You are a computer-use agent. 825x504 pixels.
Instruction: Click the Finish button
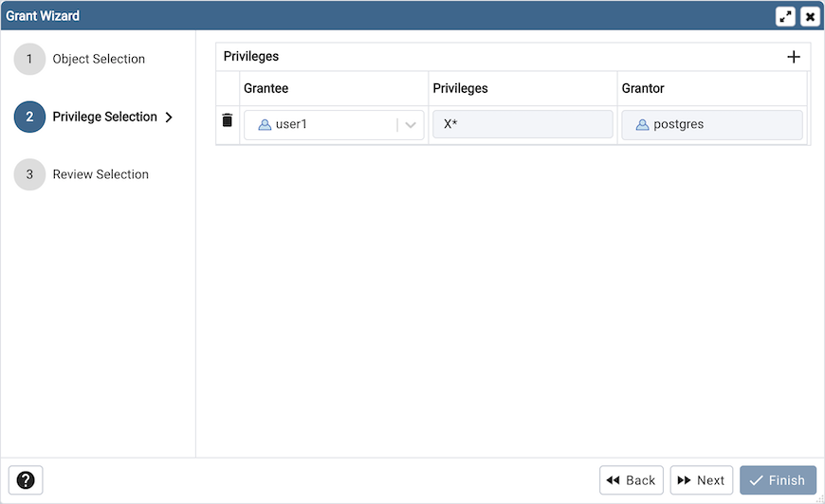778,480
